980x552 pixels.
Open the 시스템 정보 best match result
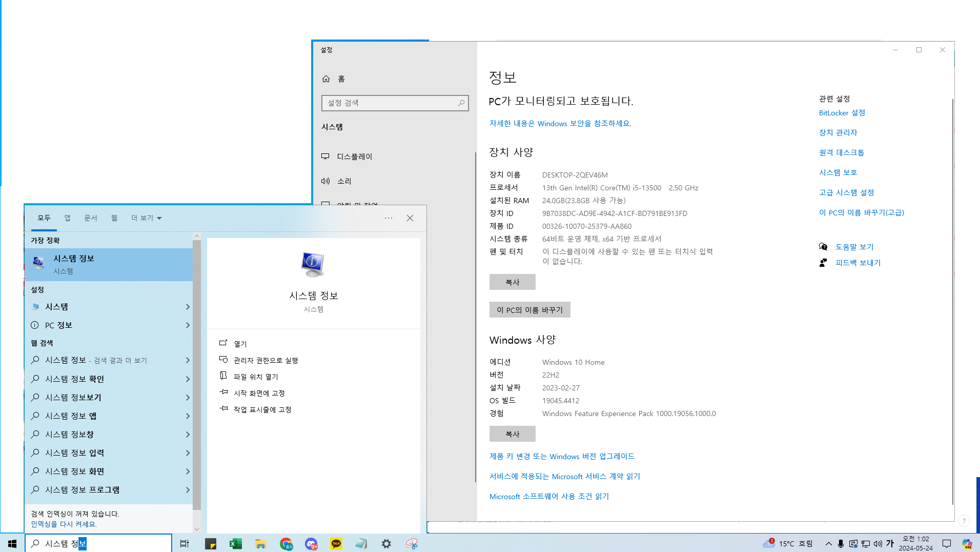[109, 264]
